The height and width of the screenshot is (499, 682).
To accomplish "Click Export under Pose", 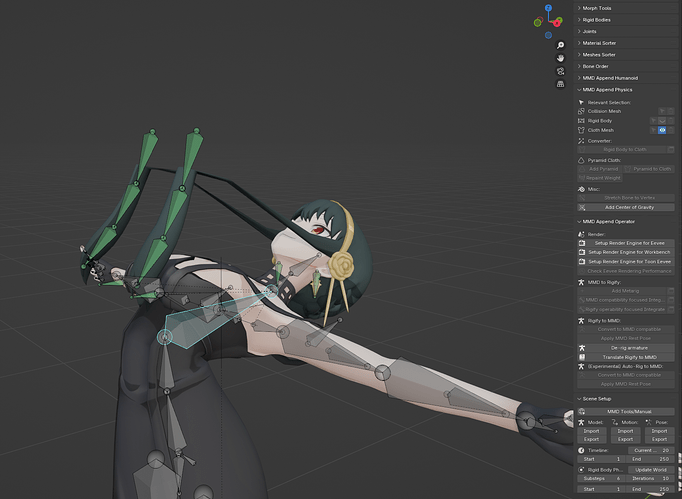I will tap(659, 439).
